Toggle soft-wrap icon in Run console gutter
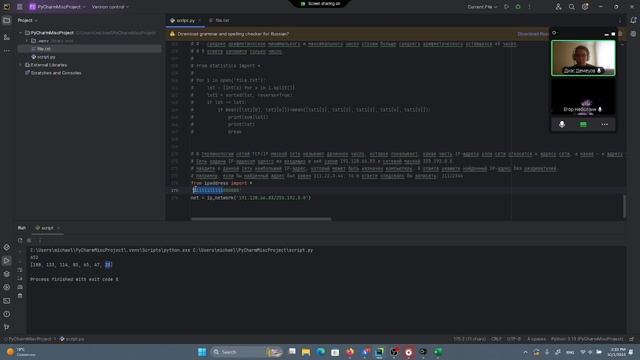This screenshot has height=360, width=640. pos(20,270)
